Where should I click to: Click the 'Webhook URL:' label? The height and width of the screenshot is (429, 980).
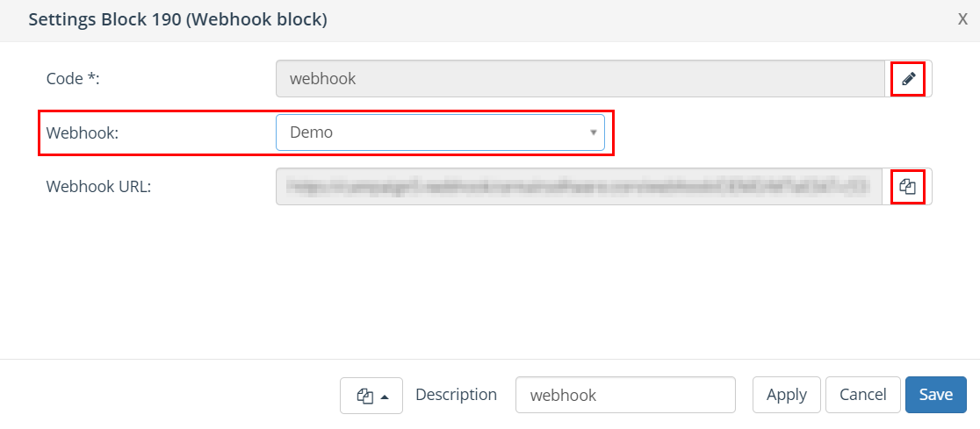point(98,186)
